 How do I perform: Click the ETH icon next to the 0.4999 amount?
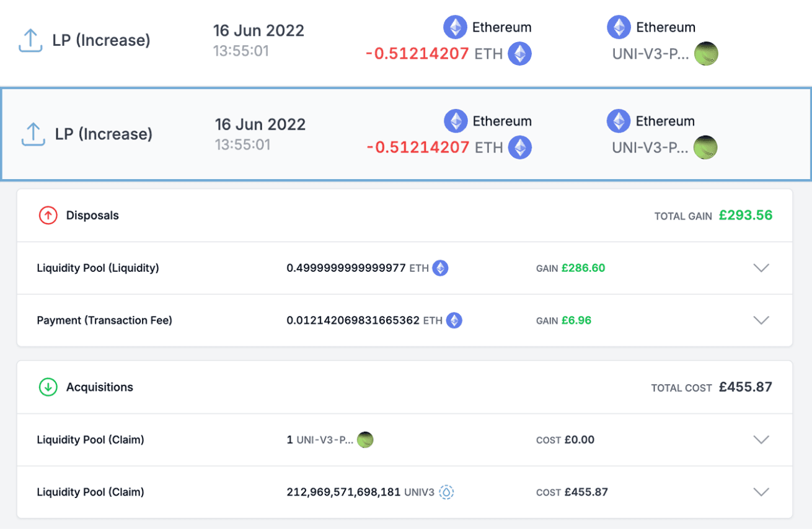tap(439, 268)
